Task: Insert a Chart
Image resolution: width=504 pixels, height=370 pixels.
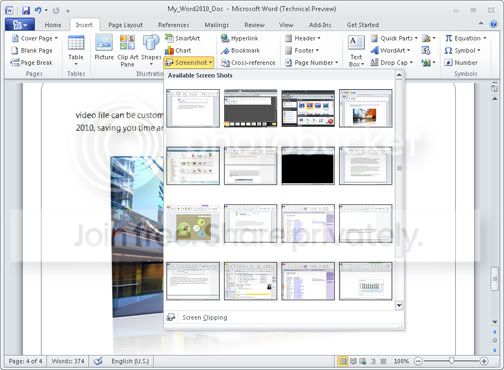Action: click(178, 50)
